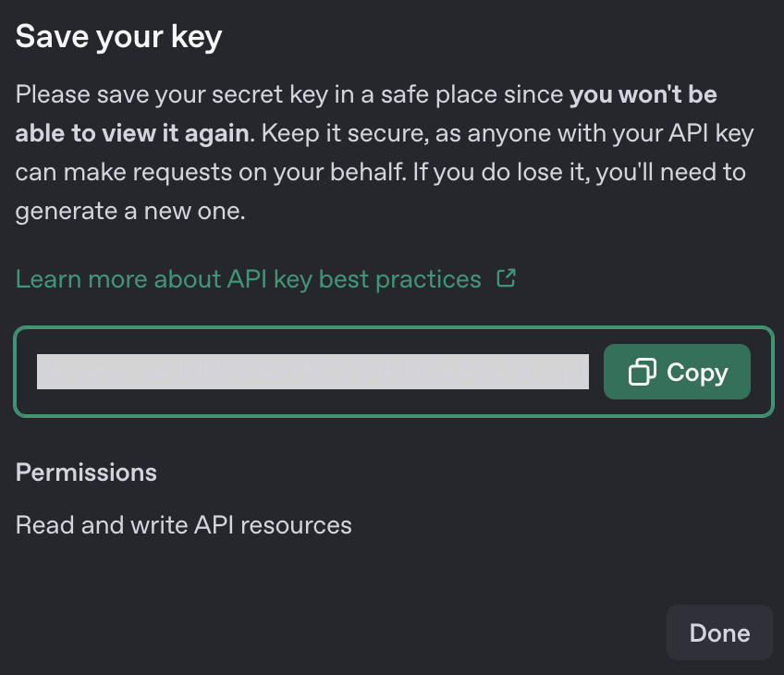Click the bold "able to view it again" text
This screenshot has width=784, height=675.
click(132, 133)
